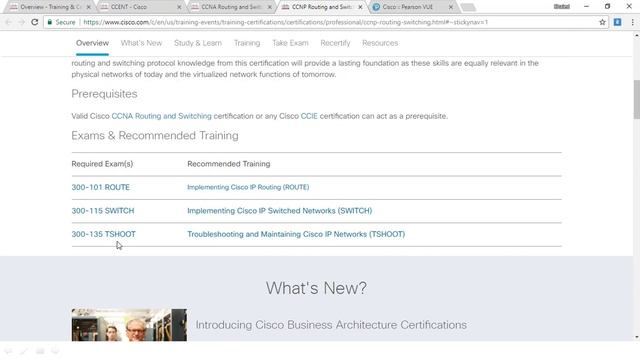Click the Secure padlock site info
Image resolution: width=640 pixels, height=360 pixels.
61,22
